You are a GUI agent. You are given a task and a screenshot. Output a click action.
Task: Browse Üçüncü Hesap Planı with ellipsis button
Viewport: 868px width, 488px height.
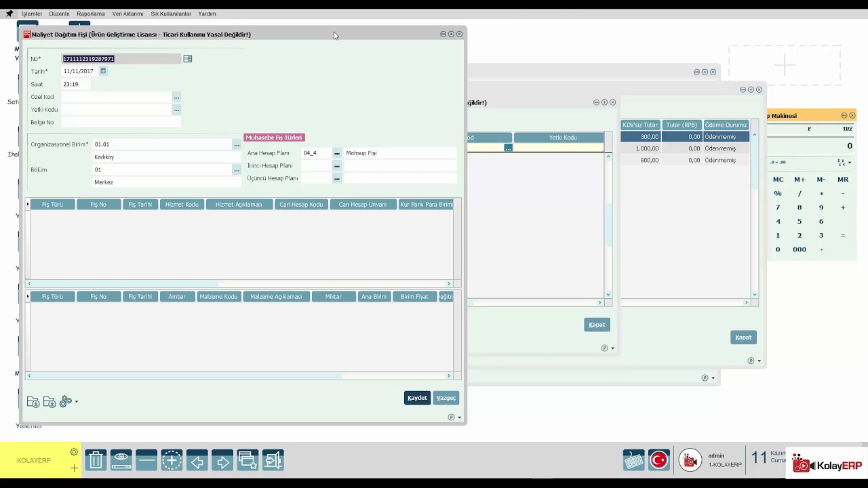click(x=337, y=178)
